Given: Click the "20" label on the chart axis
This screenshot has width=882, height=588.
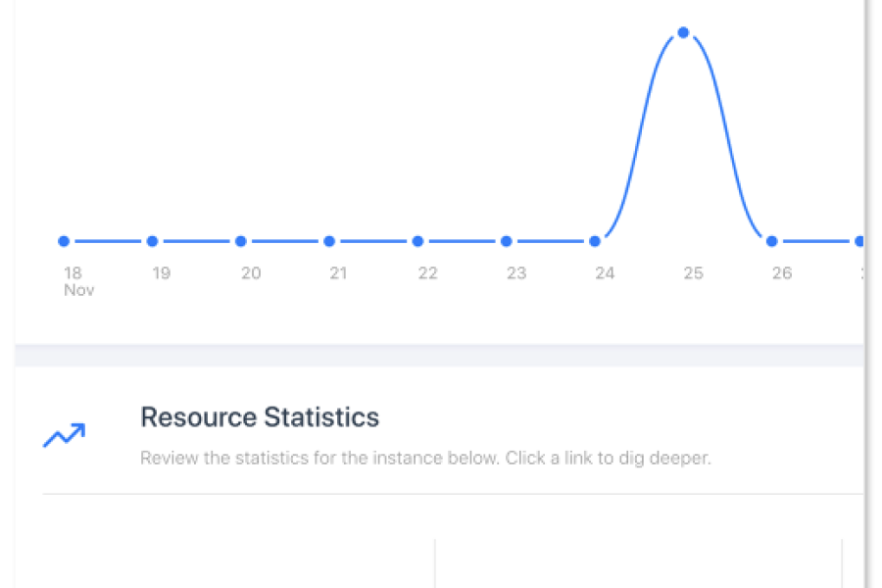Looking at the screenshot, I should 251,273.
